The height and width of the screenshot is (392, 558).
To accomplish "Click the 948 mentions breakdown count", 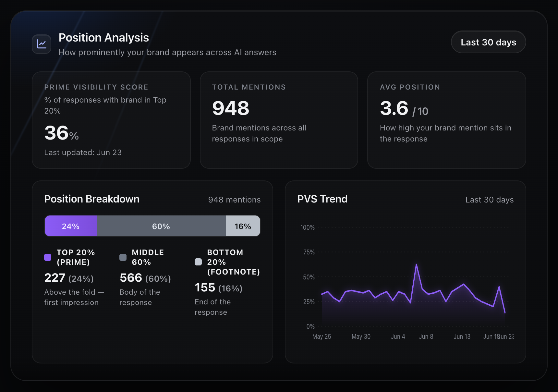I will tap(235, 200).
